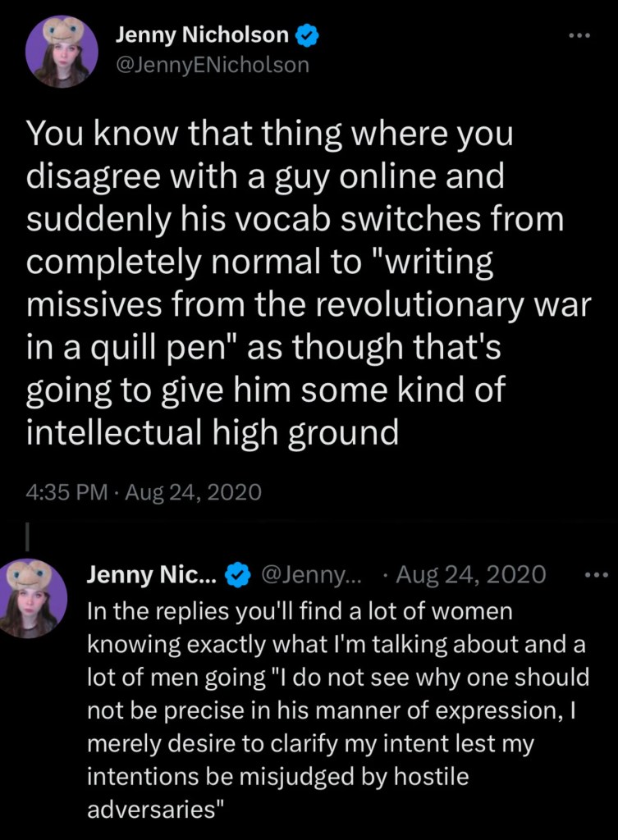Image resolution: width=618 pixels, height=840 pixels.
Task: Open the Jenny Nicholson display name link
Action: pos(201,34)
